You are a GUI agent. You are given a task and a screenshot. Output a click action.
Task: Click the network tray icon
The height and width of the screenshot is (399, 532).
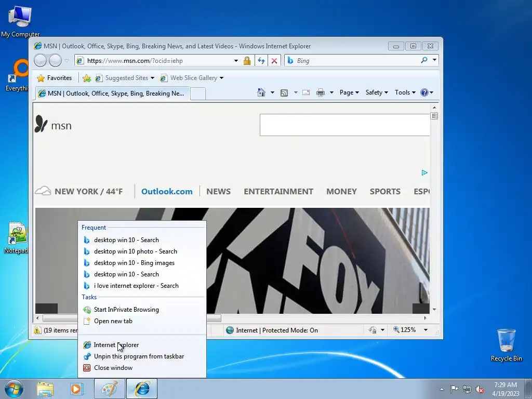pos(467,389)
